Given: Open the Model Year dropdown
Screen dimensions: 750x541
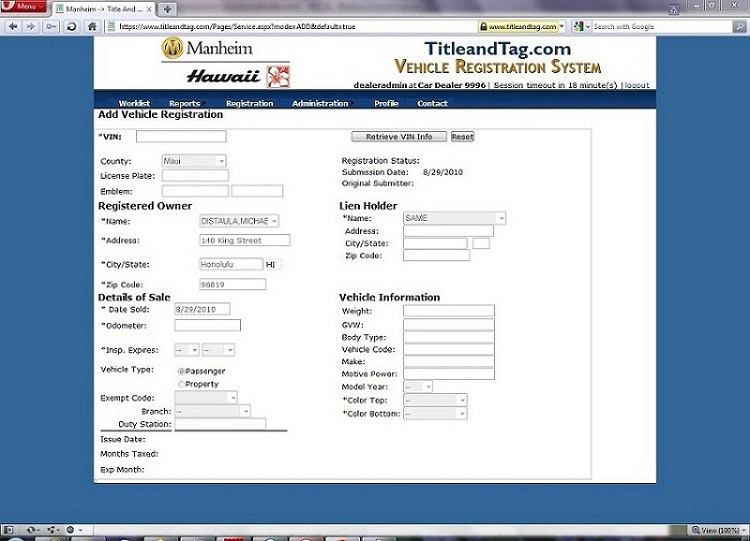Looking at the screenshot, I should 418,386.
